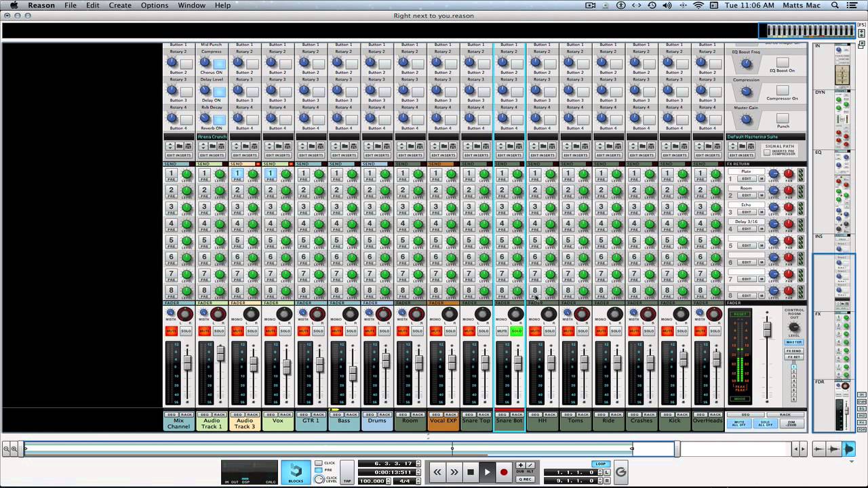Click the Record button in transport

click(504, 472)
